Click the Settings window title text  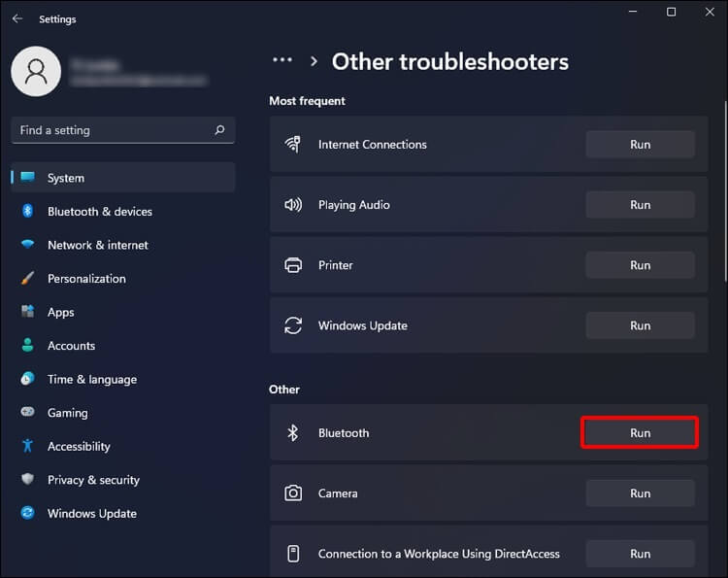57,19
